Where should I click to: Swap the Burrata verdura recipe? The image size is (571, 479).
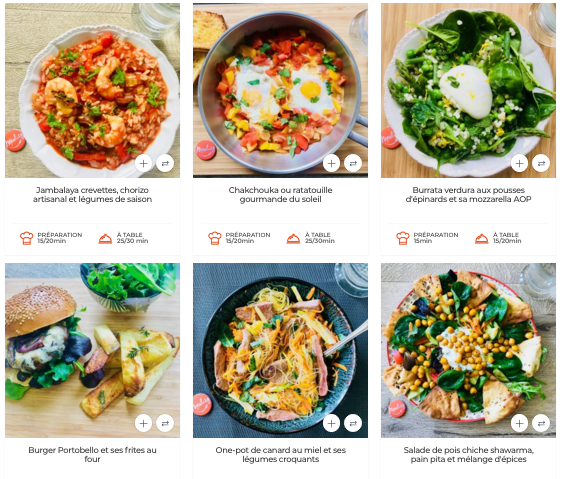click(x=541, y=164)
